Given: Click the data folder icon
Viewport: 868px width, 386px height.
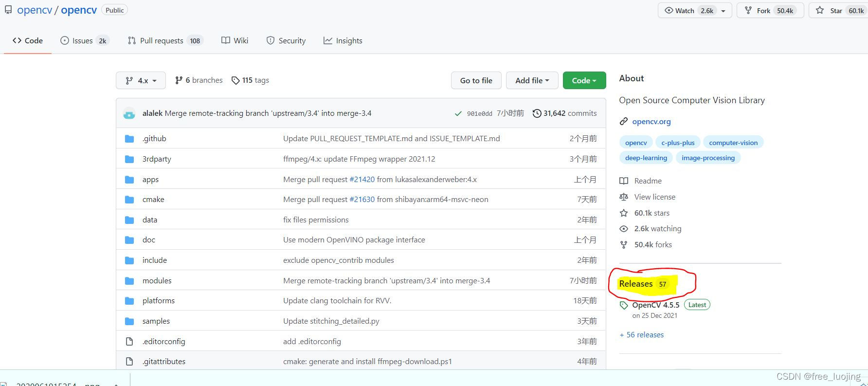Looking at the screenshot, I should pyautogui.click(x=129, y=220).
